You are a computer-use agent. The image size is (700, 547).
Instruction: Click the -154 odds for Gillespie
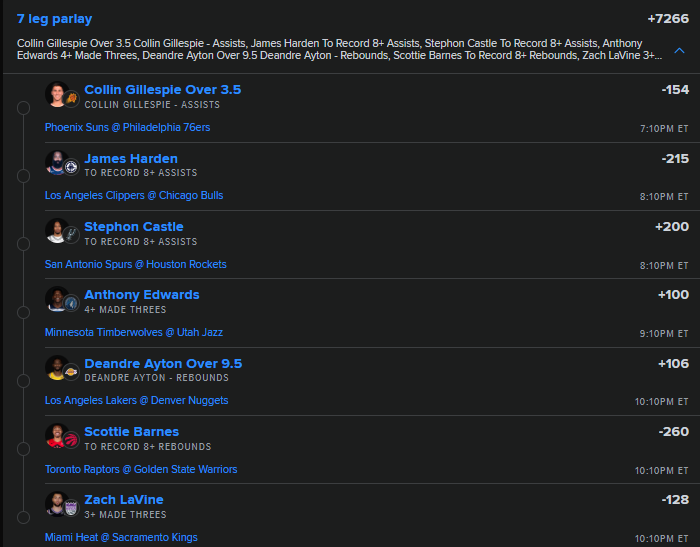point(675,90)
